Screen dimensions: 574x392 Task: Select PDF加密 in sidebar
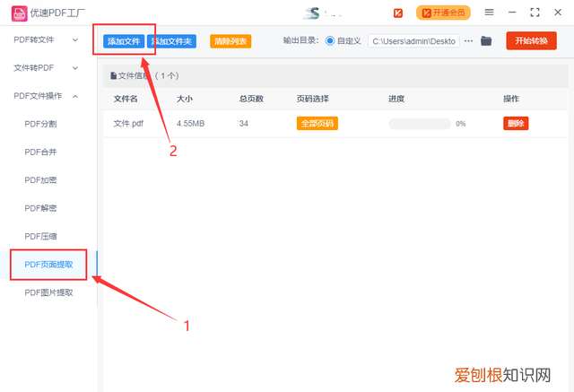(x=40, y=180)
